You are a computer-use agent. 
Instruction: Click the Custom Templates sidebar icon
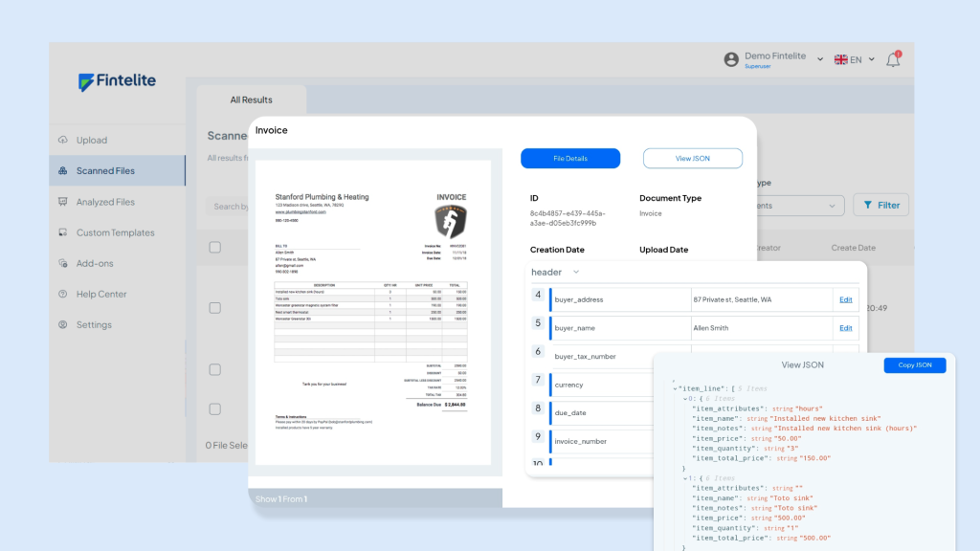coord(63,232)
